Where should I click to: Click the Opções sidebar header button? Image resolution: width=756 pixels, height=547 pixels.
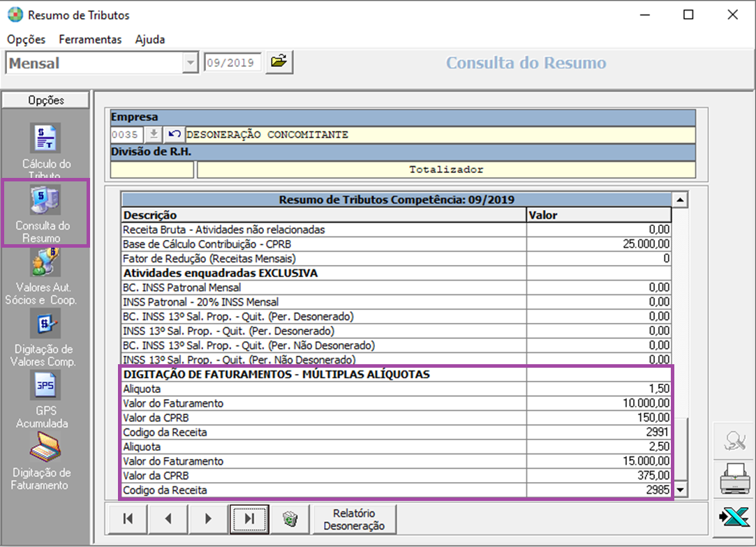click(x=46, y=100)
